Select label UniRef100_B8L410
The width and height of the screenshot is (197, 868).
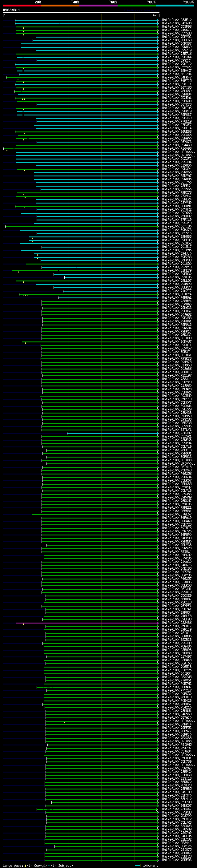pos(177,799)
